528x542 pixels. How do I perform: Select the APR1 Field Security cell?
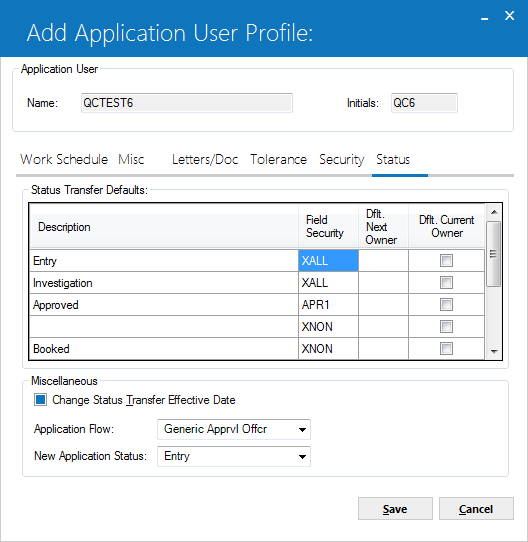coord(328,305)
